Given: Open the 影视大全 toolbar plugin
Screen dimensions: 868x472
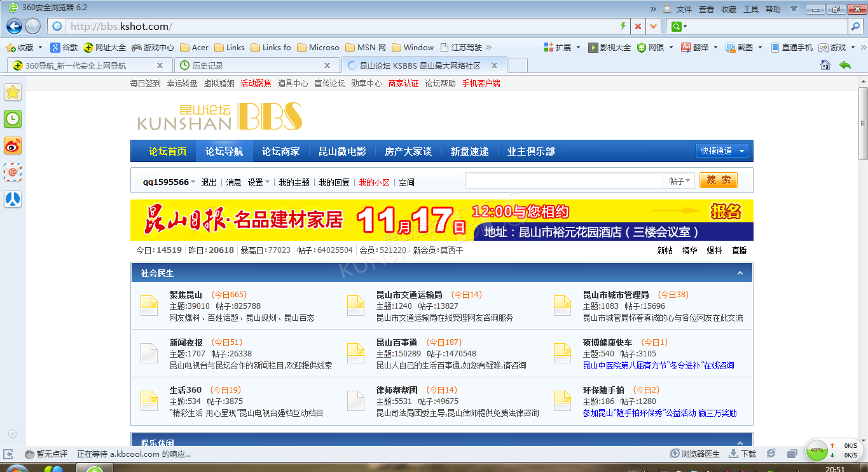Looking at the screenshot, I should click(x=610, y=48).
